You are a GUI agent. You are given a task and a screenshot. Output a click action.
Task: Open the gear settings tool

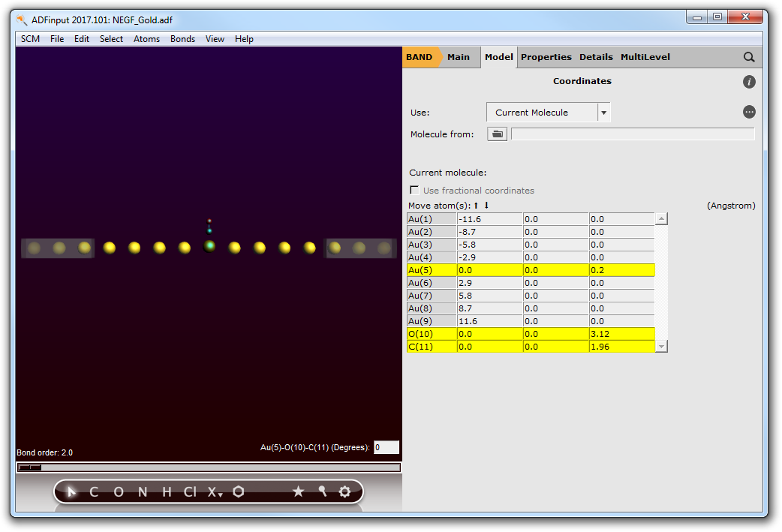(x=344, y=491)
